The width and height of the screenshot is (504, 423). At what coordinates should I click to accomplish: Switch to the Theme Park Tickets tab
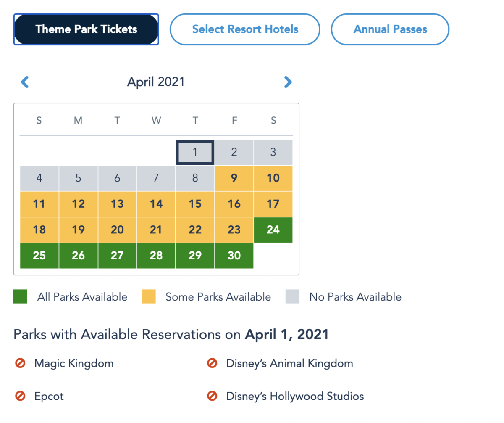pos(86,29)
